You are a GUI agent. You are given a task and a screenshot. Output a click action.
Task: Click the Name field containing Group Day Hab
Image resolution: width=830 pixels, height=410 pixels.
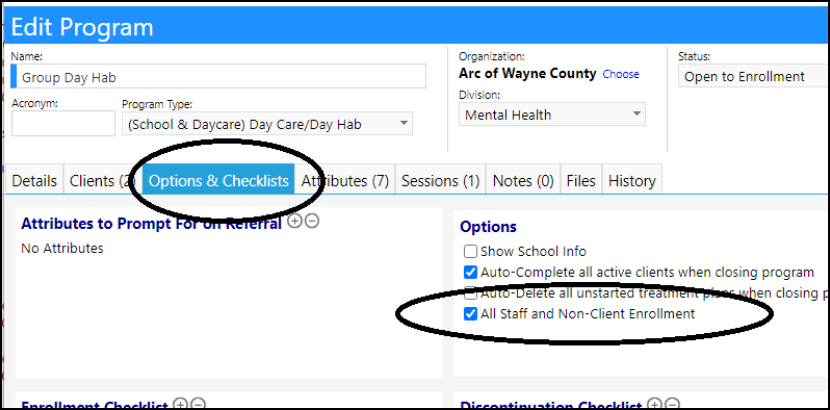coord(219,77)
